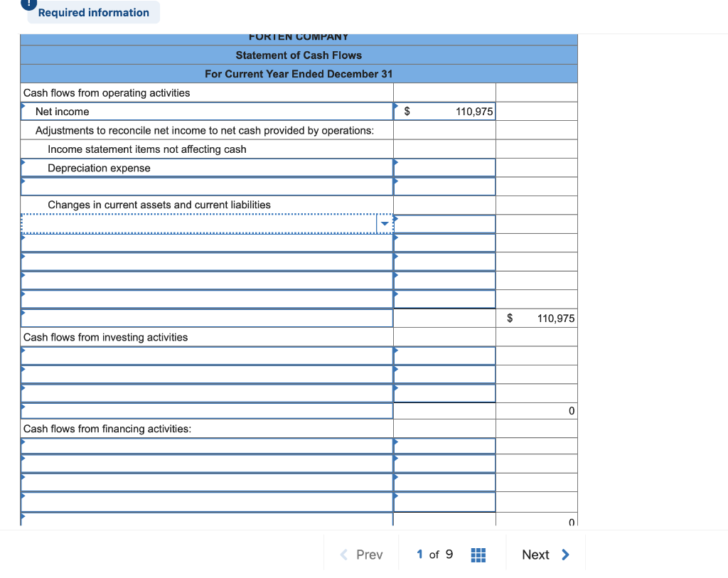
Task: Click 'Cash flows from financing activities:' heading
Action: click(x=107, y=429)
